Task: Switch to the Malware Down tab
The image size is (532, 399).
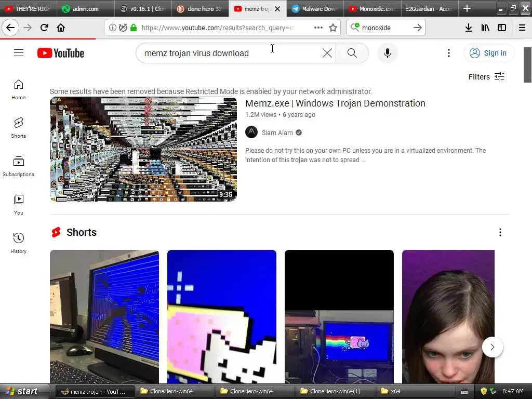Action: (315, 8)
